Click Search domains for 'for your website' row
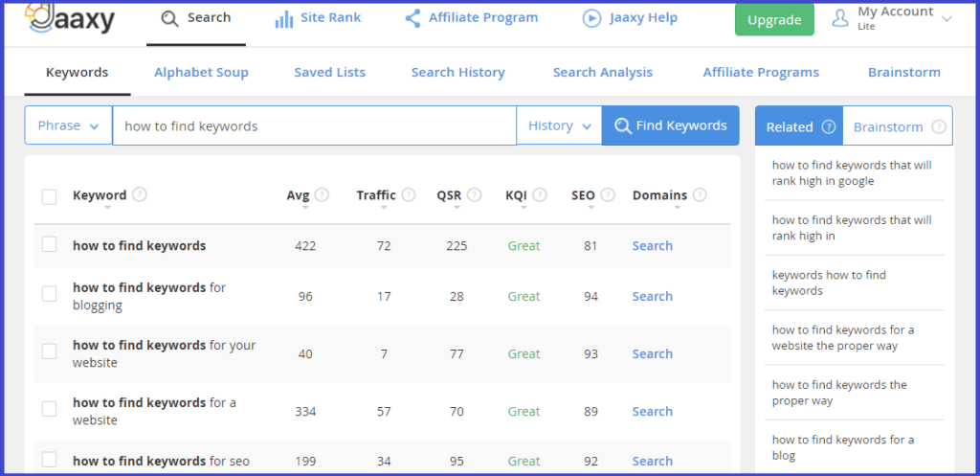 [652, 354]
